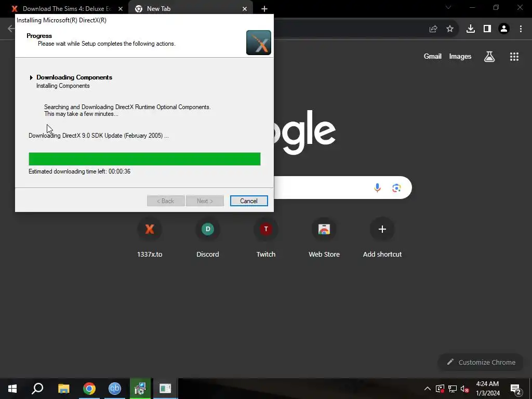The image size is (532, 399).
Task: Click the muted volume tray icon
Action: [x=465, y=389]
